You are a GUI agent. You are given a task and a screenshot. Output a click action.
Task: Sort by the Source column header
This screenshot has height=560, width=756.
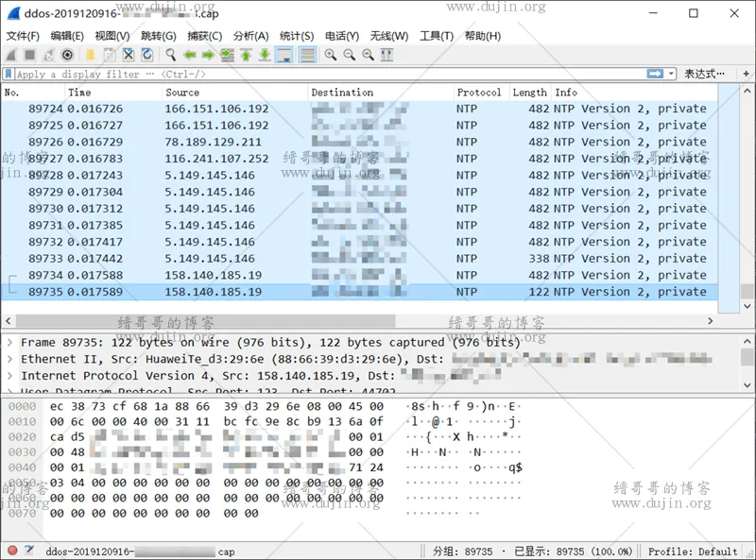234,92
